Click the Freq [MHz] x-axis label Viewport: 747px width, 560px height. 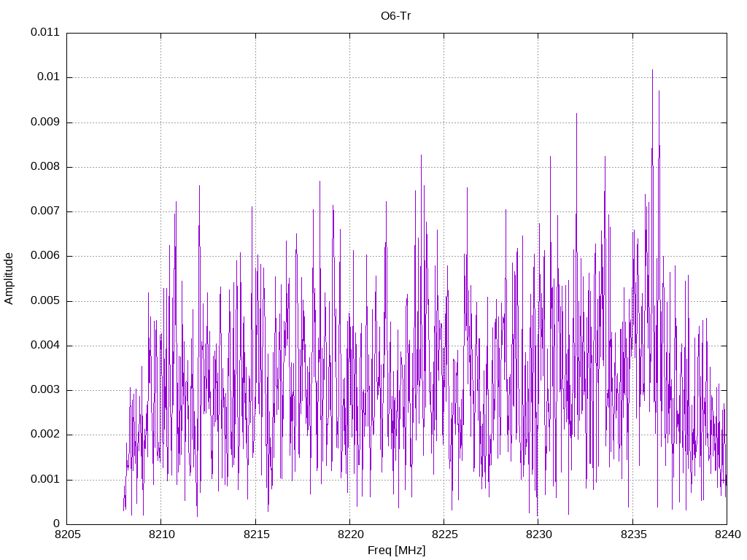pos(396,550)
